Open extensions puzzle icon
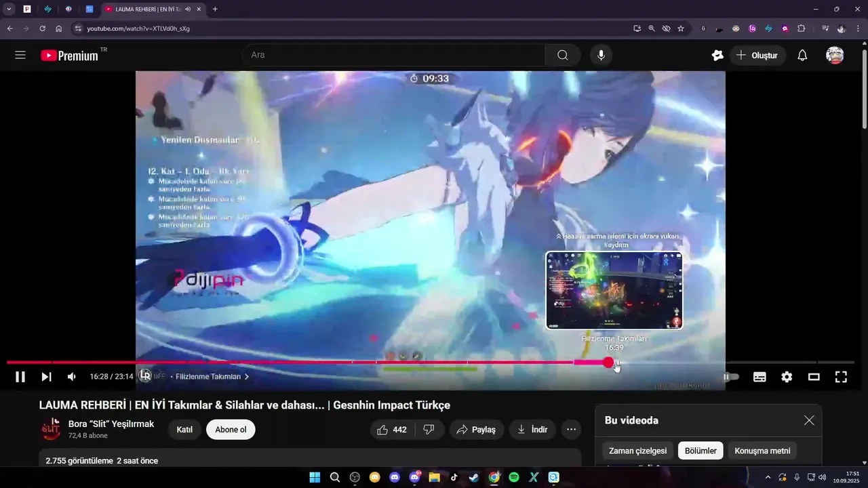 (802, 28)
